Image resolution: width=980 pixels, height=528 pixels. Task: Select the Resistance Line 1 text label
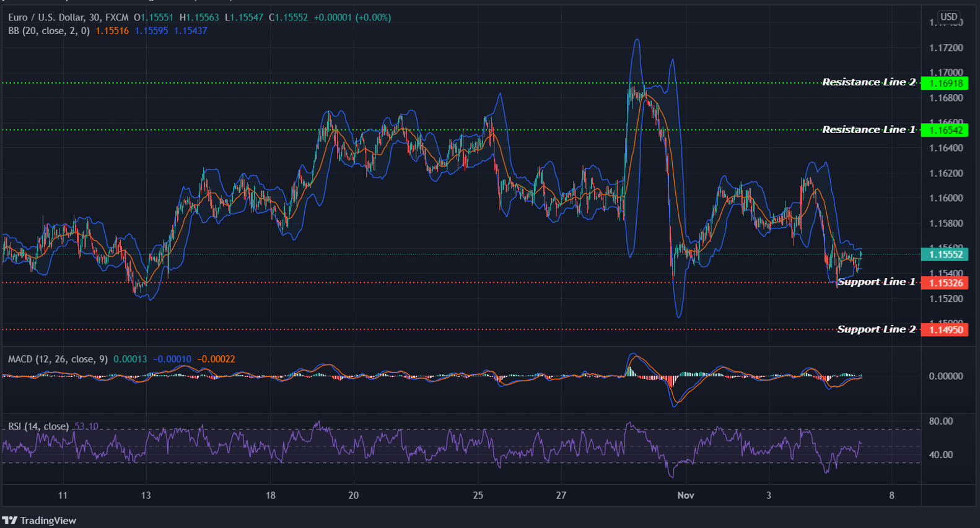pos(868,129)
